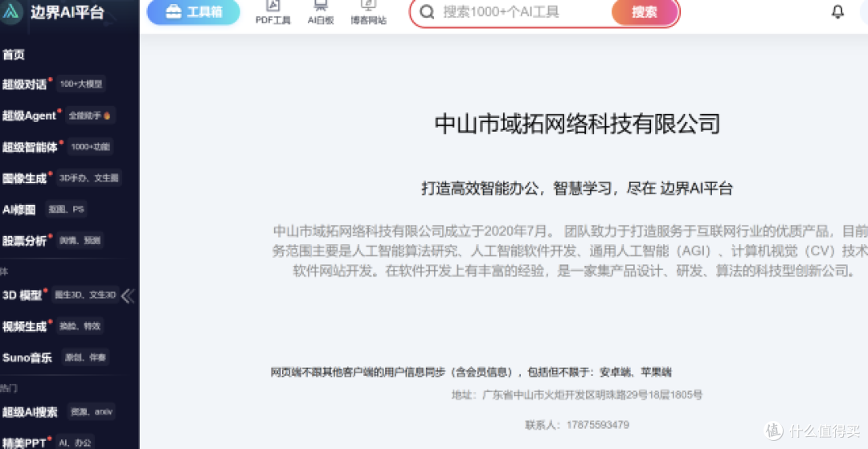Screen dimensions: 868x449
Task: Click the 100+大模型 tag
Action: tap(81, 84)
